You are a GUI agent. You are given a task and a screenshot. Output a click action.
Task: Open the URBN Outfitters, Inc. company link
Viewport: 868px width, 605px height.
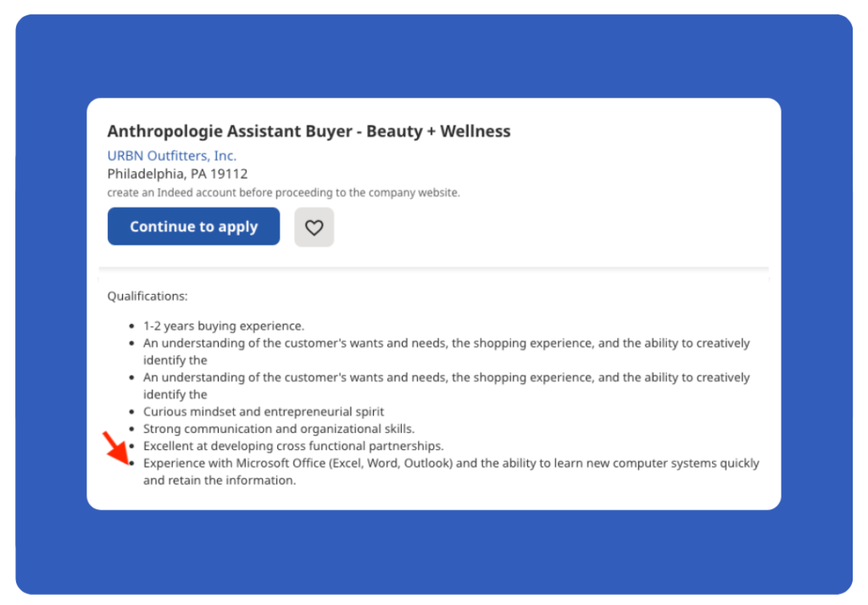[x=171, y=156]
